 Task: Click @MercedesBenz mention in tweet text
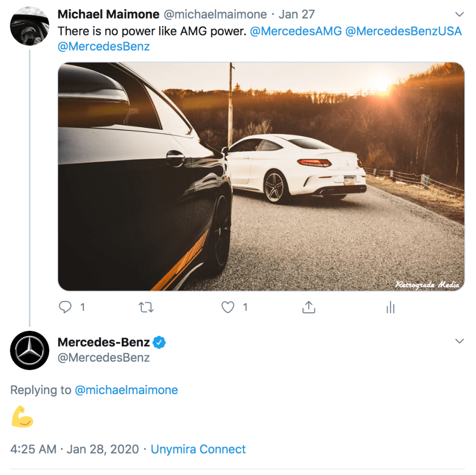tap(104, 46)
